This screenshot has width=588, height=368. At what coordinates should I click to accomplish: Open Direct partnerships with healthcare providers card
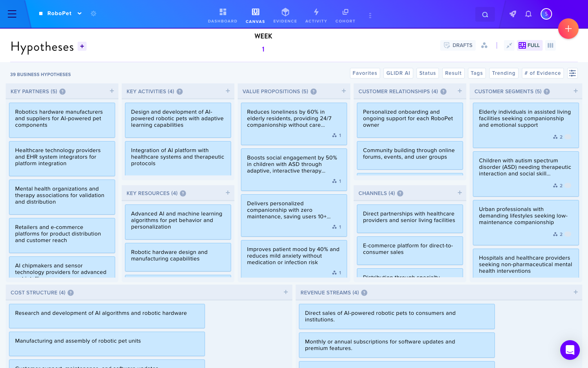coord(410,219)
